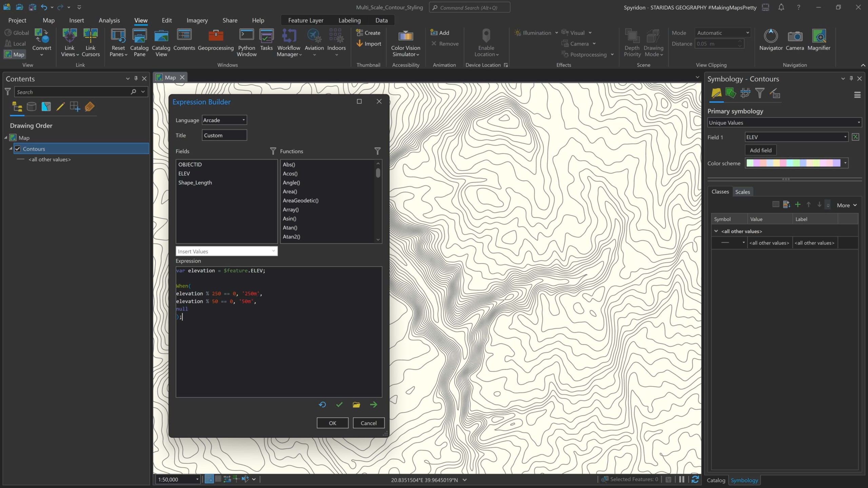
Task: Click the Add field button
Action: pyautogui.click(x=761, y=150)
